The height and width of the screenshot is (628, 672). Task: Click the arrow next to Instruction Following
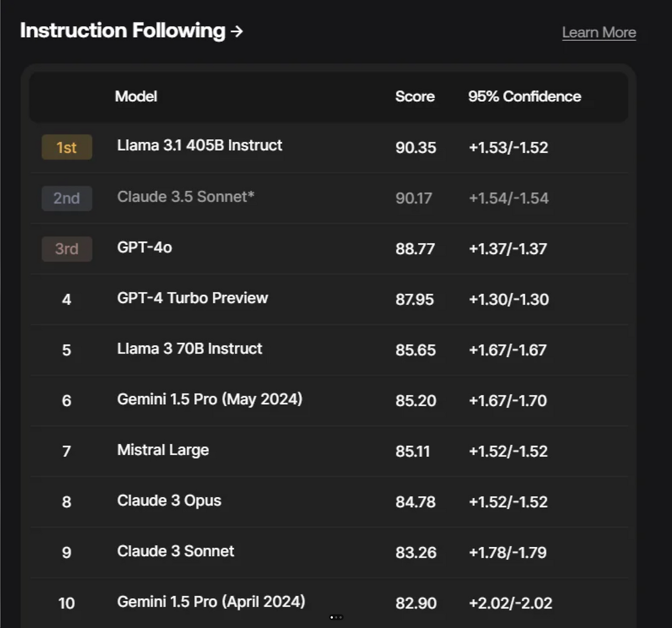tap(237, 32)
